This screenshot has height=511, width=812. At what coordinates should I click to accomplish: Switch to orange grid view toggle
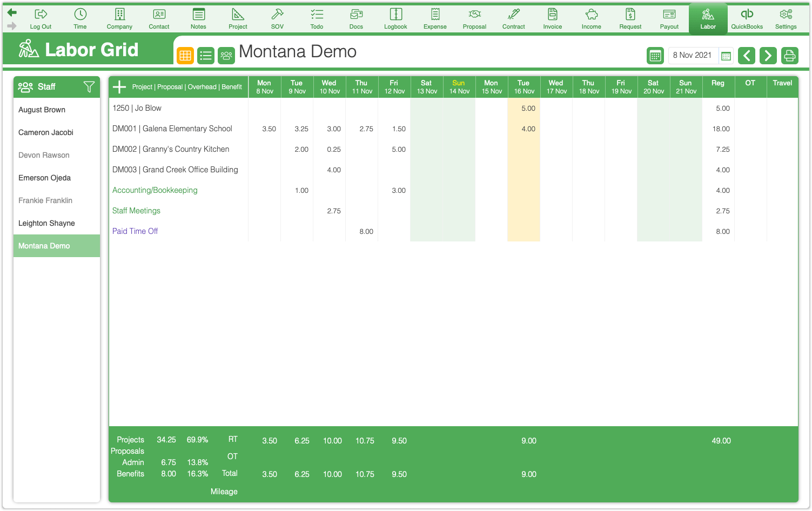(x=185, y=55)
